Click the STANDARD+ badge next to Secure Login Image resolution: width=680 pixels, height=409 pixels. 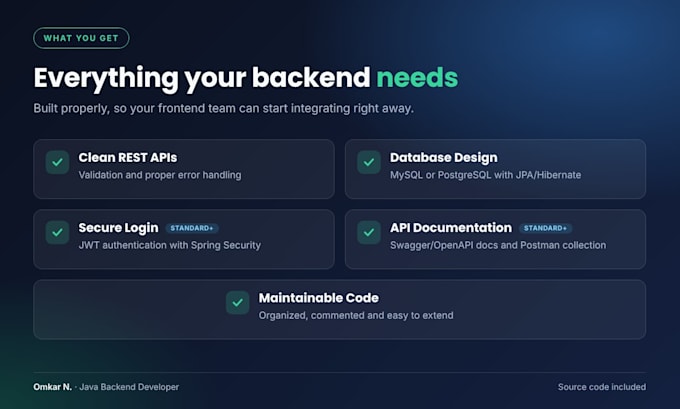[x=192, y=228]
